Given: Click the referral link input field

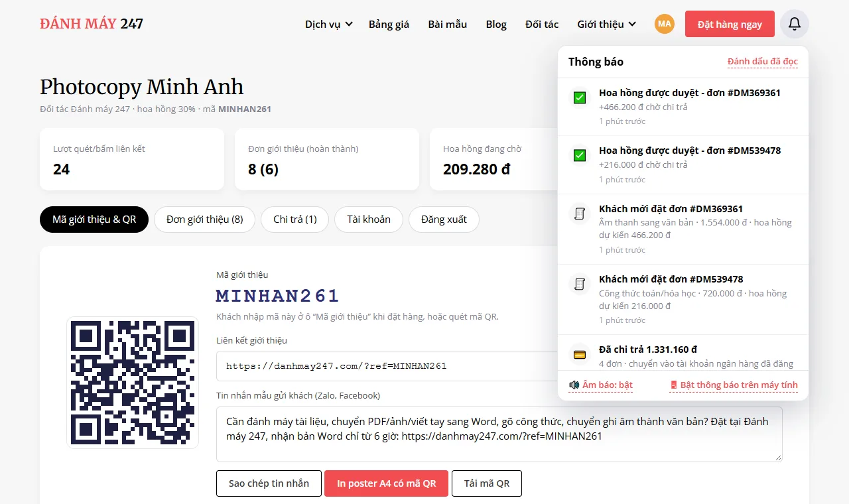Looking at the screenshot, I should 387,366.
